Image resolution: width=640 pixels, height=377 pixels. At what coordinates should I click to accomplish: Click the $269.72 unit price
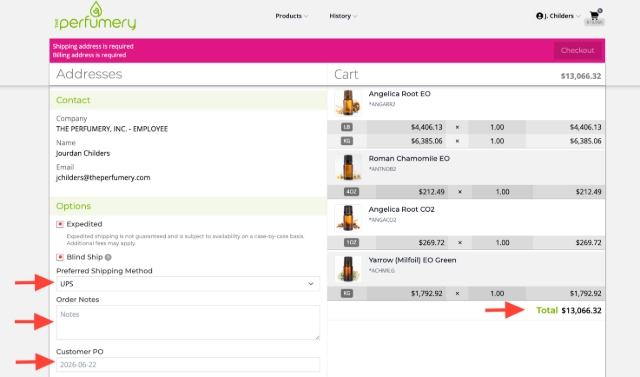click(431, 242)
